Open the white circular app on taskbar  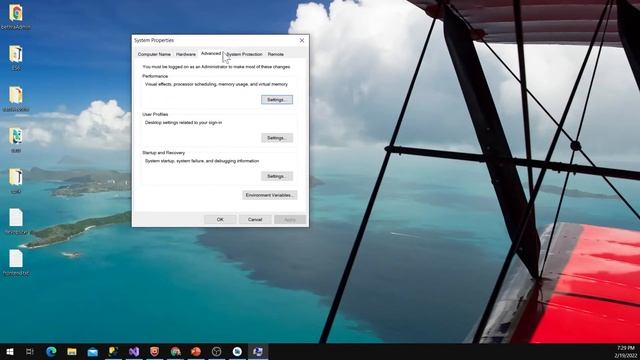237,351
